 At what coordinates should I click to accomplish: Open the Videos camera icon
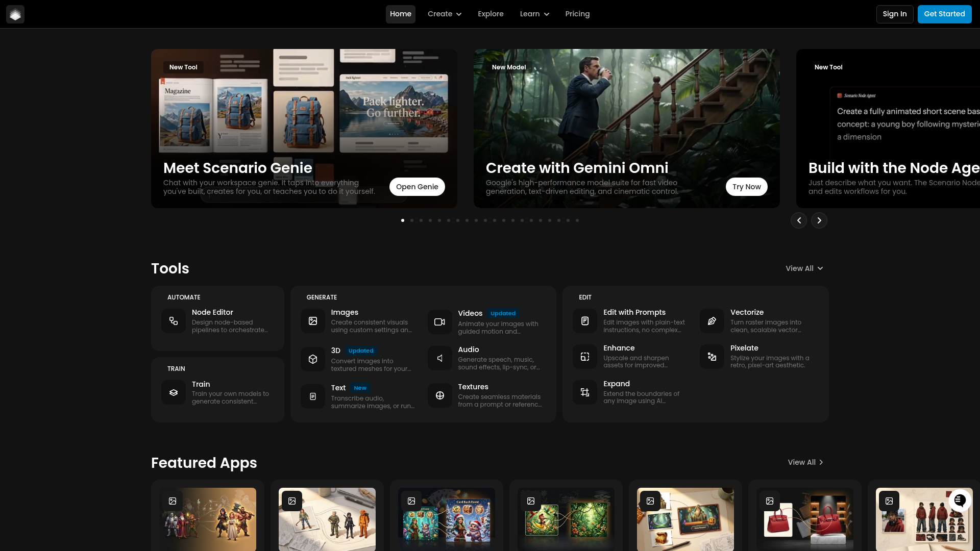[440, 322]
